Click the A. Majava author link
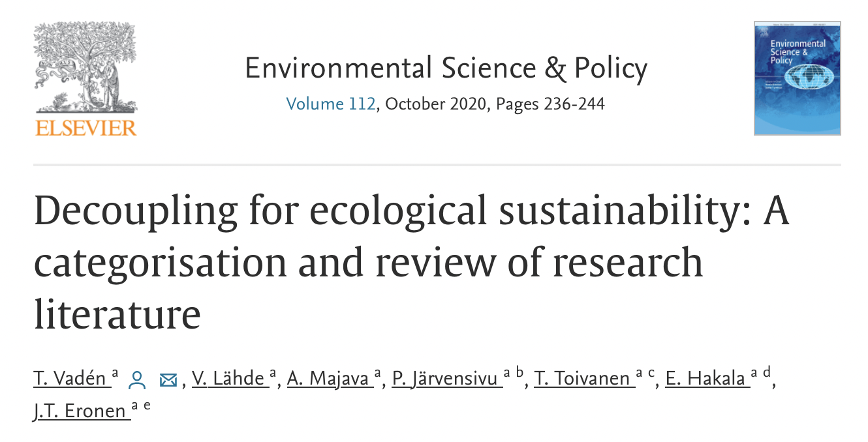 pyautogui.click(x=329, y=379)
